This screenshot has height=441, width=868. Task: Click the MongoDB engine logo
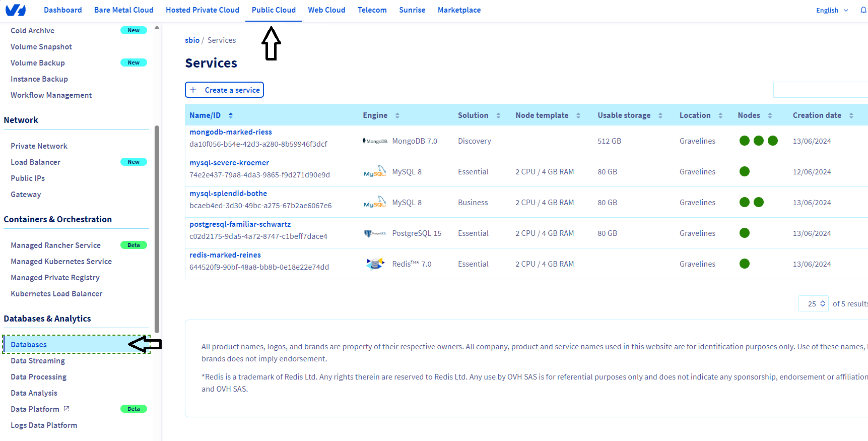tap(375, 141)
